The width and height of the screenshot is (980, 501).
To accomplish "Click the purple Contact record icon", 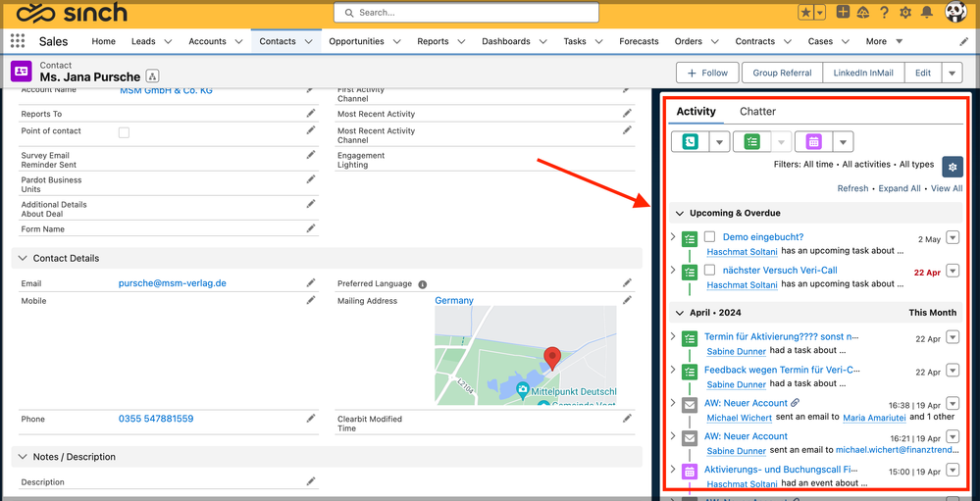I will click(x=22, y=72).
